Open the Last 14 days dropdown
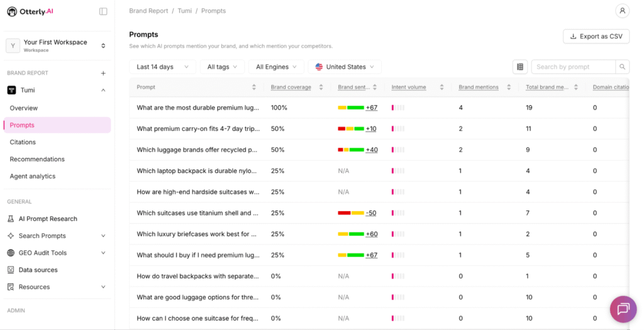 [162, 67]
